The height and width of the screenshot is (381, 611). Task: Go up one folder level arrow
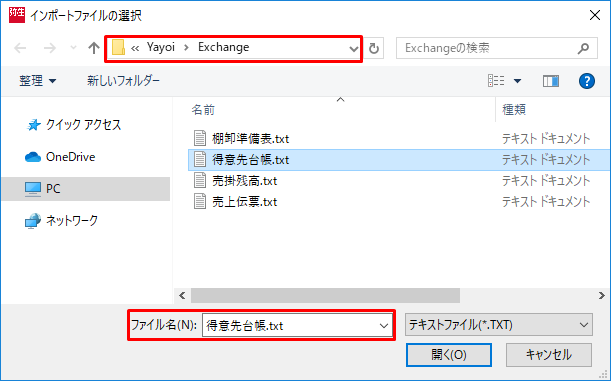coord(94,48)
